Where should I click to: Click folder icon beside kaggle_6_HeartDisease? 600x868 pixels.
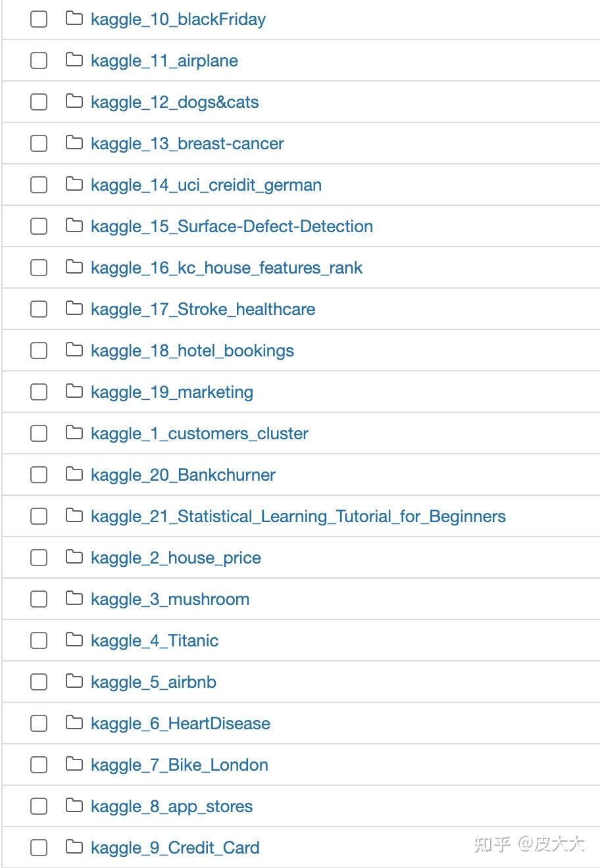(74, 723)
